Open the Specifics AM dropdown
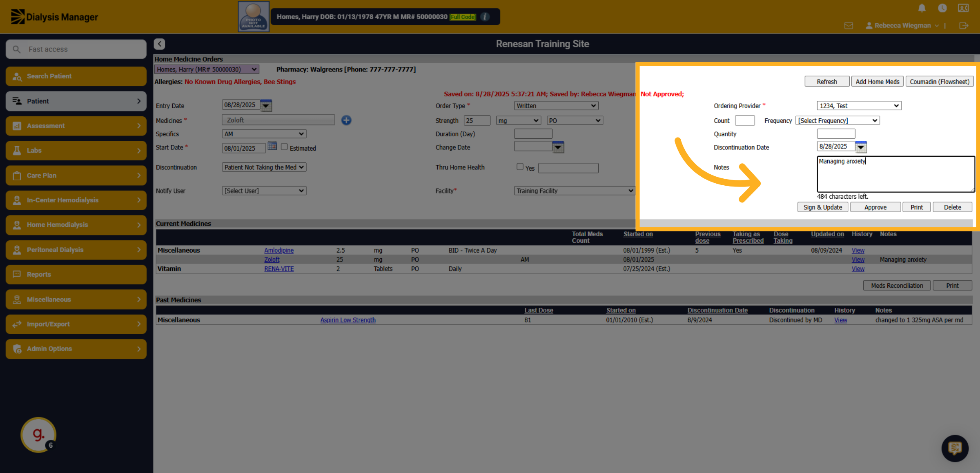Viewport: 980px width, 473px height. (264, 134)
